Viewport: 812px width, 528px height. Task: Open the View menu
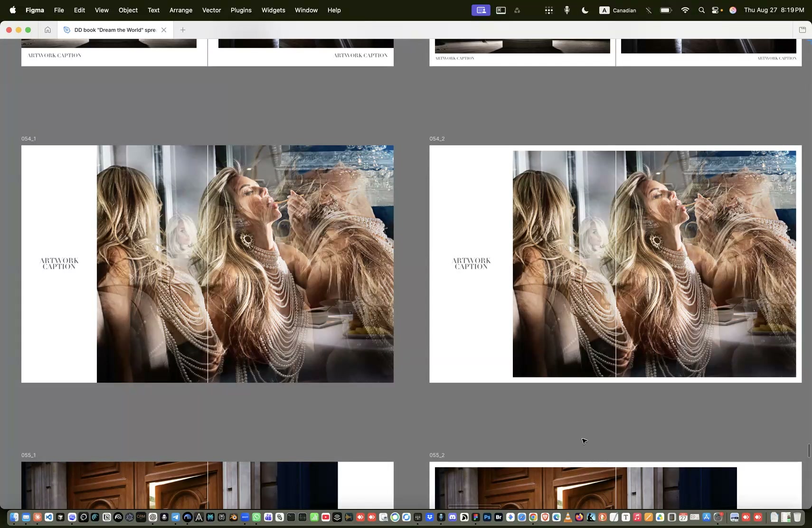coord(102,10)
